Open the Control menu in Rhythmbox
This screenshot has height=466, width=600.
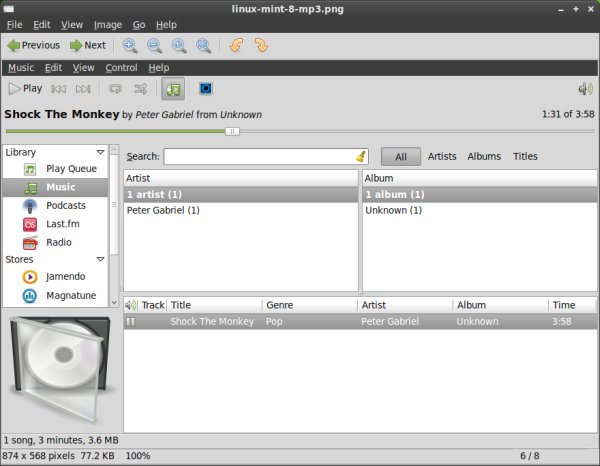coord(121,68)
